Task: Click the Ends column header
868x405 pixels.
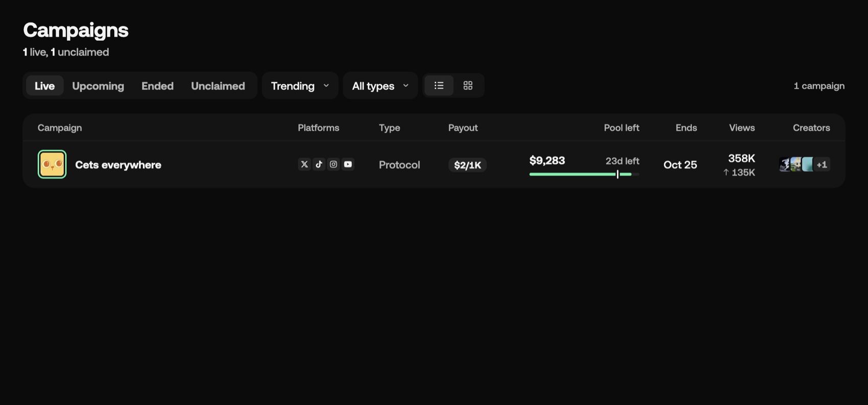Action: (686, 128)
